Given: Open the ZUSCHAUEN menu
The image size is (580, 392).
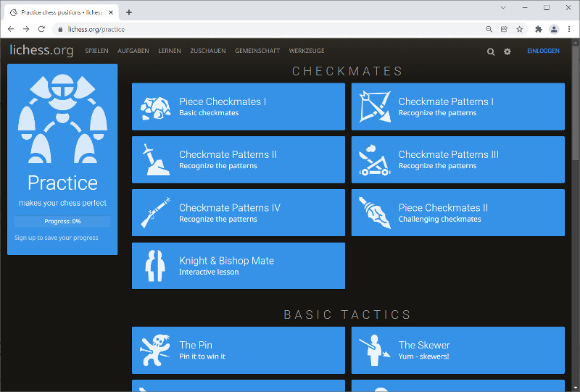Looking at the screenshot, I should coord(208,51).
